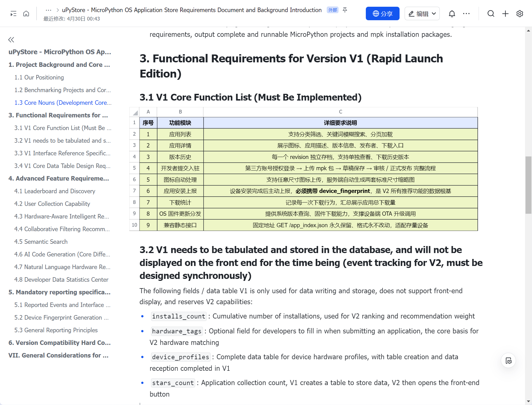Select column B header in table

coord(180,112)
